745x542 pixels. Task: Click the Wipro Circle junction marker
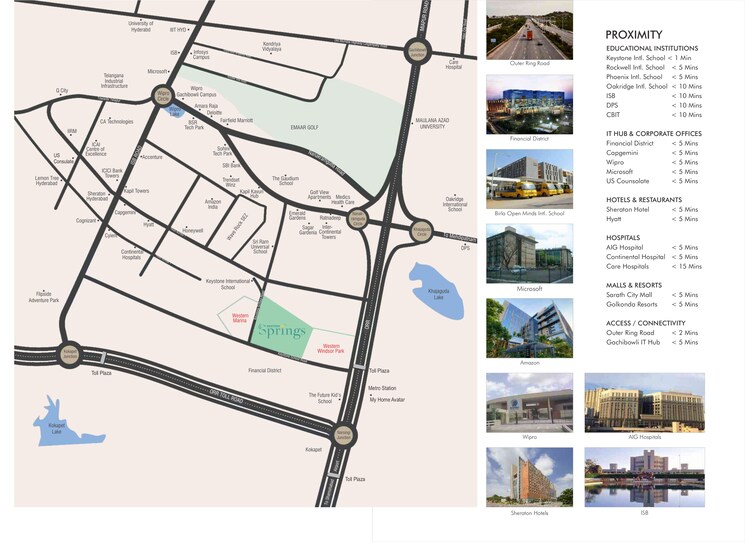[162, 96]
